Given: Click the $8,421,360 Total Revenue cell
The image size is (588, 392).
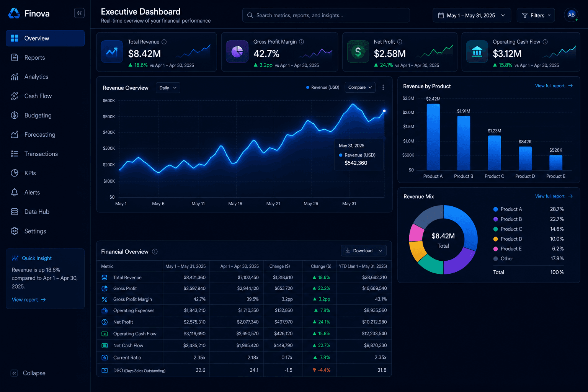Looking at the screenshot, I should pos(194,277).
